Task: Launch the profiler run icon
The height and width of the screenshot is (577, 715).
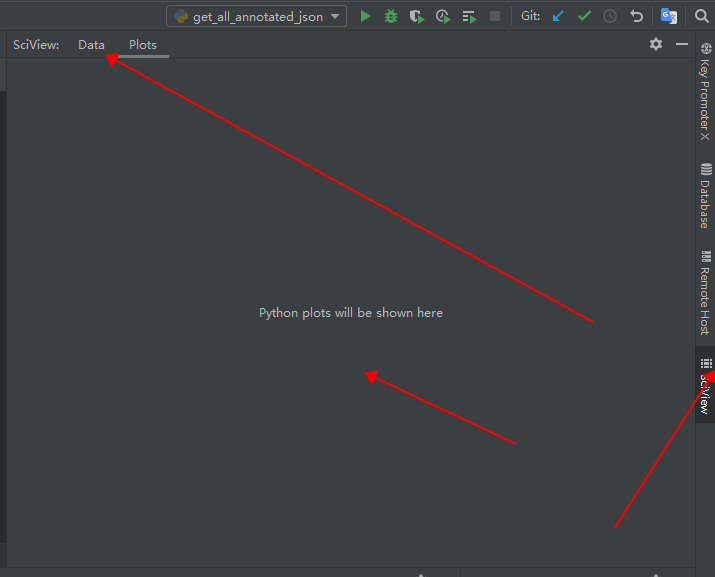Action: click(443, 17)
